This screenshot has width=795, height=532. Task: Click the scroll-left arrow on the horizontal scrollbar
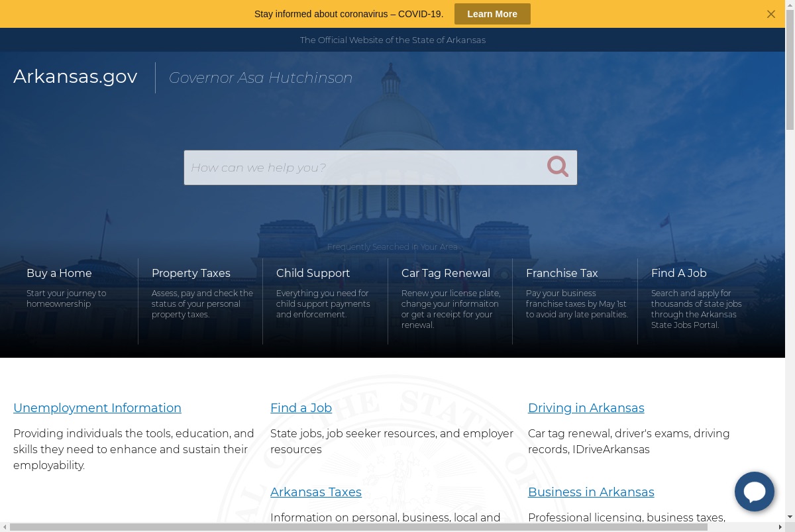tap(4, 527)
